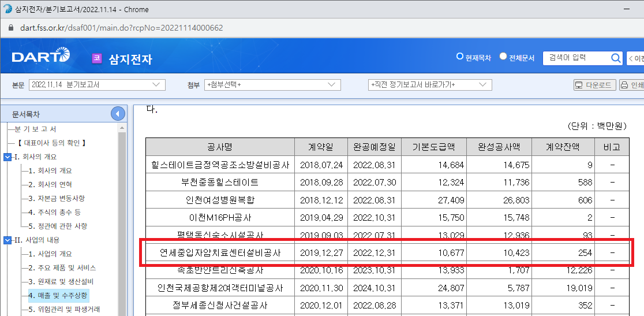
Task: Open 5. 위험관리 및 파생거래 tree item
Action: pos(65,310)
